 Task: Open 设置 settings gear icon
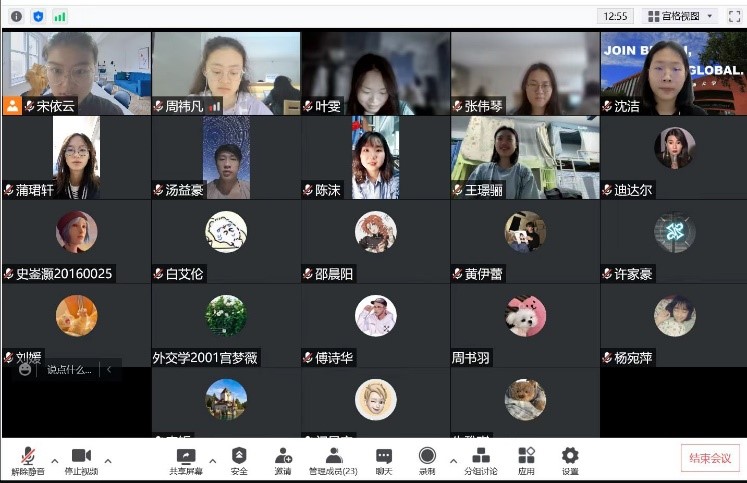pos(570,459)
